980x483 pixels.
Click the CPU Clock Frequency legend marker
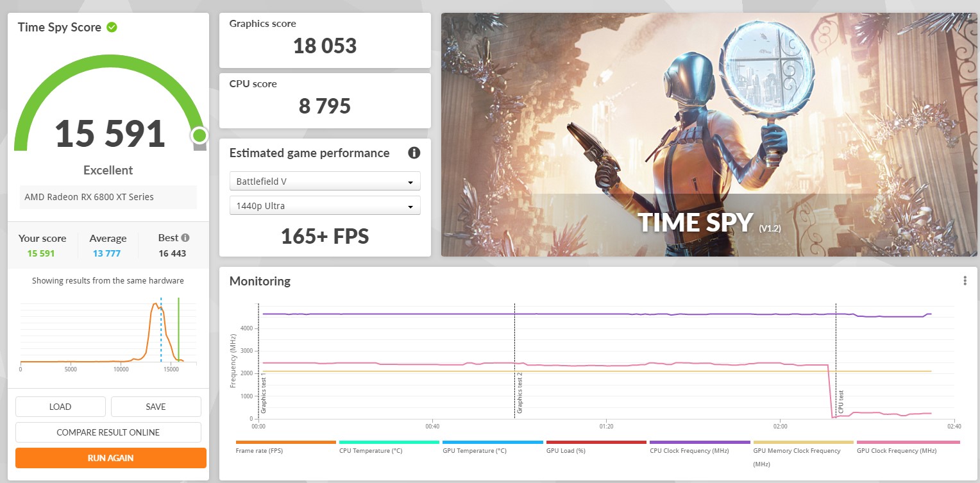coord(699,442)
